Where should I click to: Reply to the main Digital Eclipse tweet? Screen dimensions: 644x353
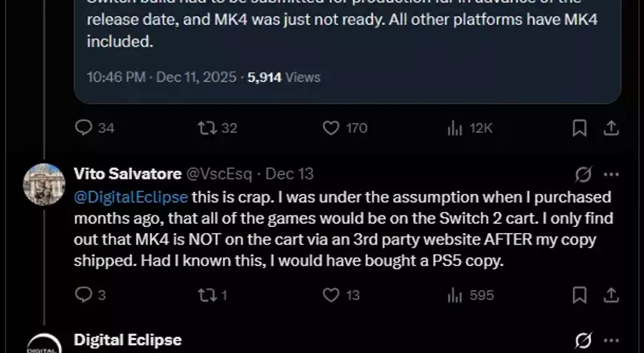[84, 128]
